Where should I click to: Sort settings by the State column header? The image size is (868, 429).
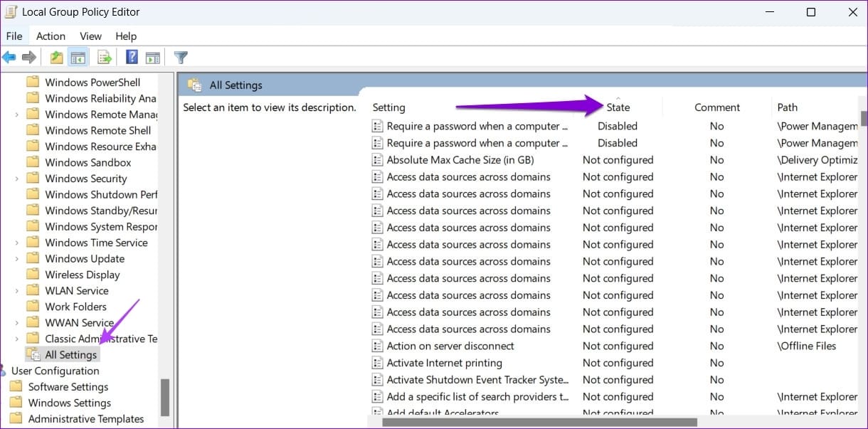click(x=618, y=107)
